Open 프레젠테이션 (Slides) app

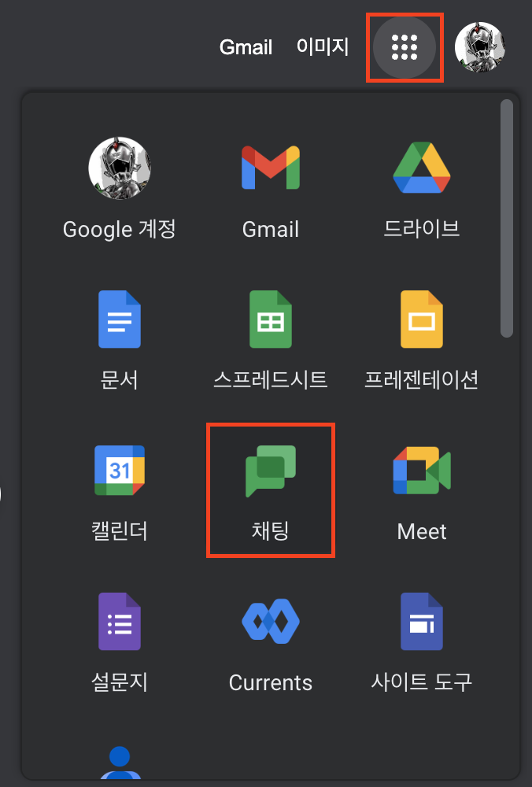coord(422,340)
